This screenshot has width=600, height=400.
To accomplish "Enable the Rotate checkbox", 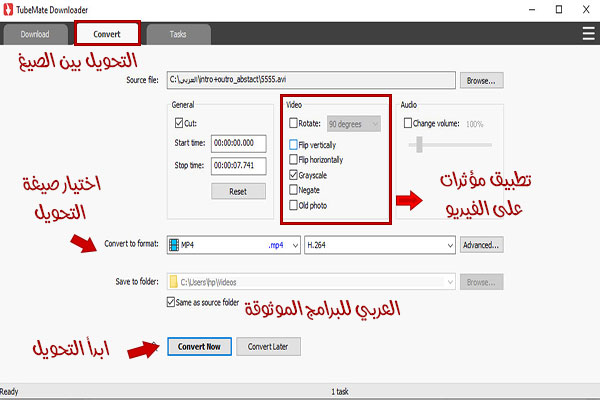I will 293,123.
